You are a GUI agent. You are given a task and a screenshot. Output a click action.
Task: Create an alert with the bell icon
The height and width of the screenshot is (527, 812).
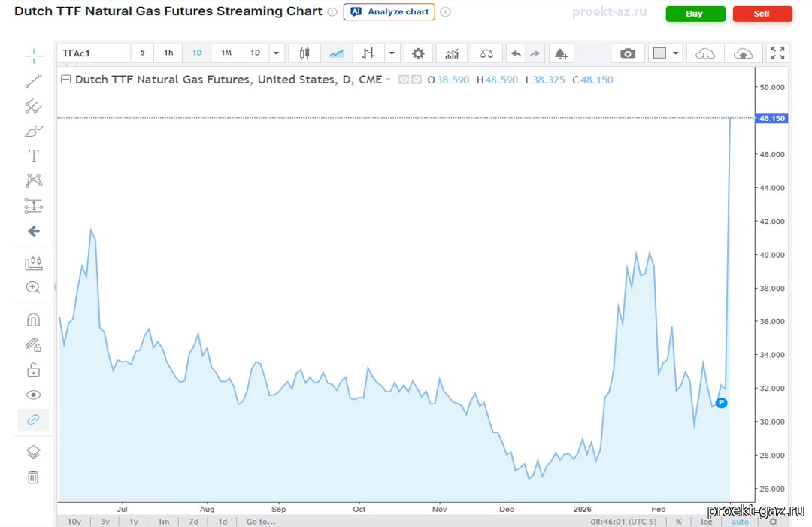click(x=560, y=53)
